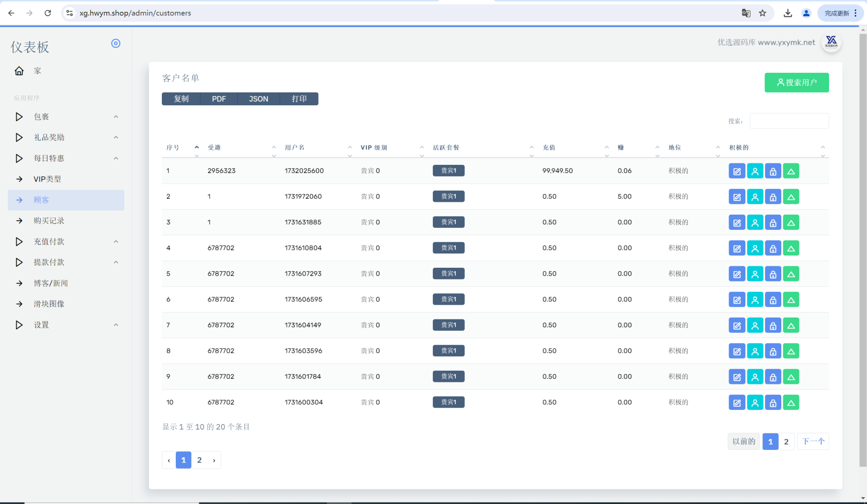
Task: Click the lock icon in row 7
Action: [773, 325]
